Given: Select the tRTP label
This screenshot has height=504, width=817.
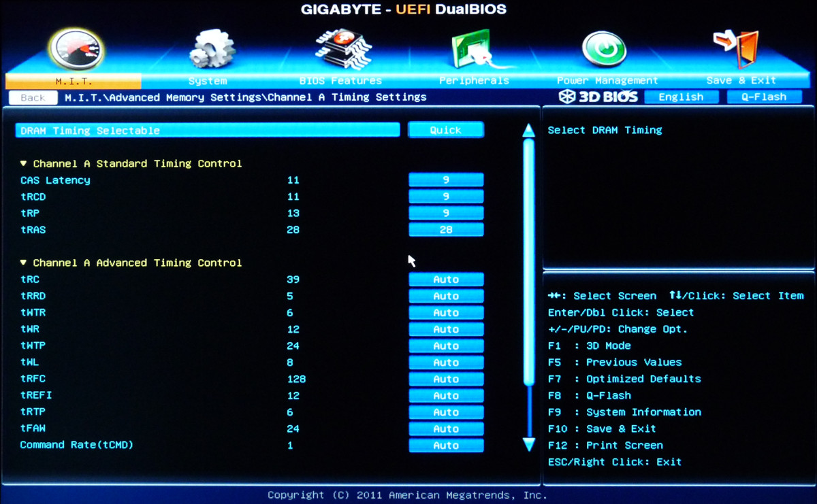Looking at the screenshot, I should (x=33, y=412).
